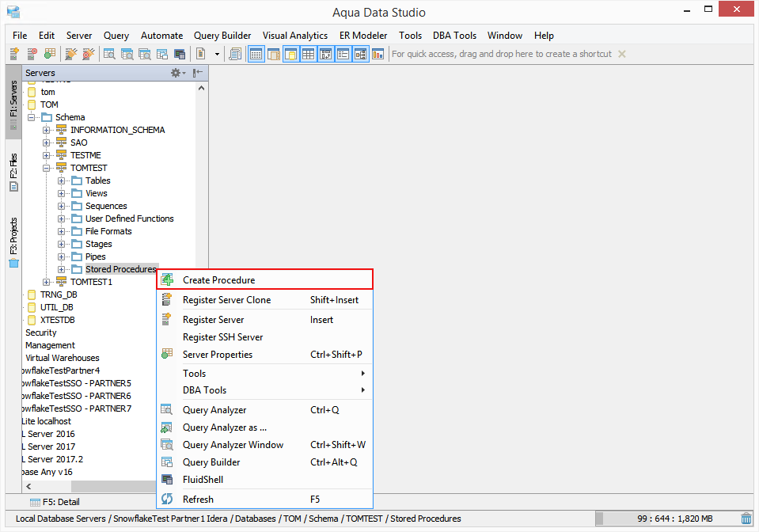759x532 pixels.
Task: Open the Visual Analytics menu
Action: [x=294, y=36]
